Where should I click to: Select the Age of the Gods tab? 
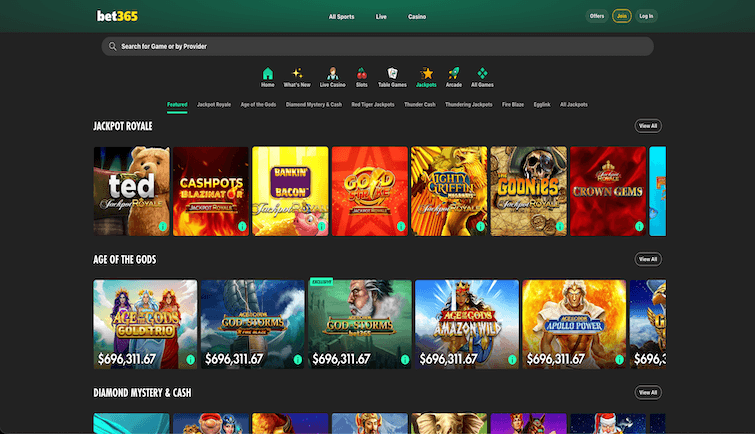(x=258, y=105)
